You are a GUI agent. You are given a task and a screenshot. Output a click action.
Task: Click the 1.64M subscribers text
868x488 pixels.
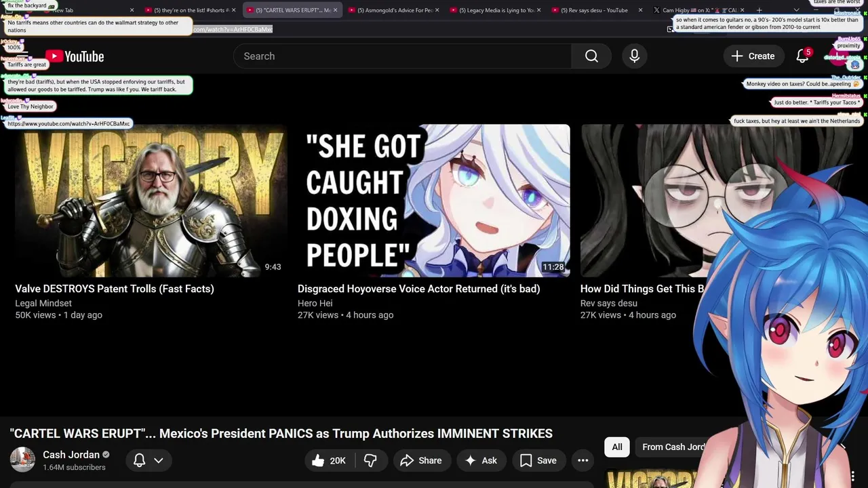tap(74, 468)
